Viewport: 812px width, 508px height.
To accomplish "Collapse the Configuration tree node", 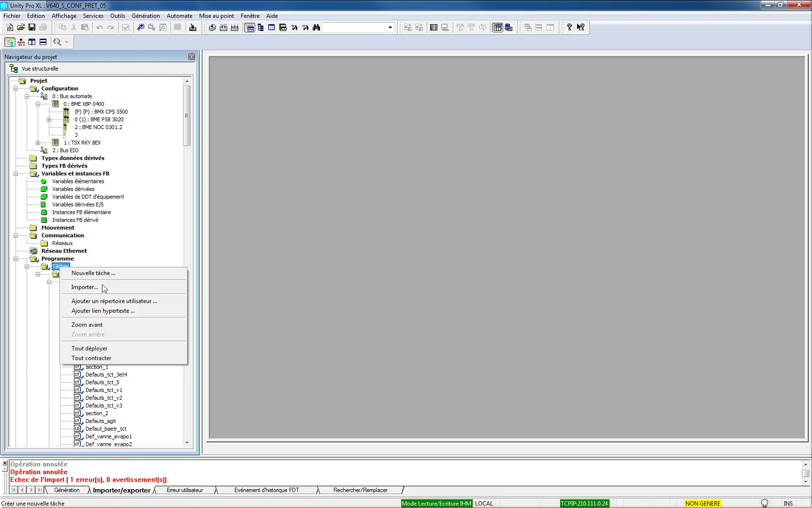I will [x=16, y=88].
